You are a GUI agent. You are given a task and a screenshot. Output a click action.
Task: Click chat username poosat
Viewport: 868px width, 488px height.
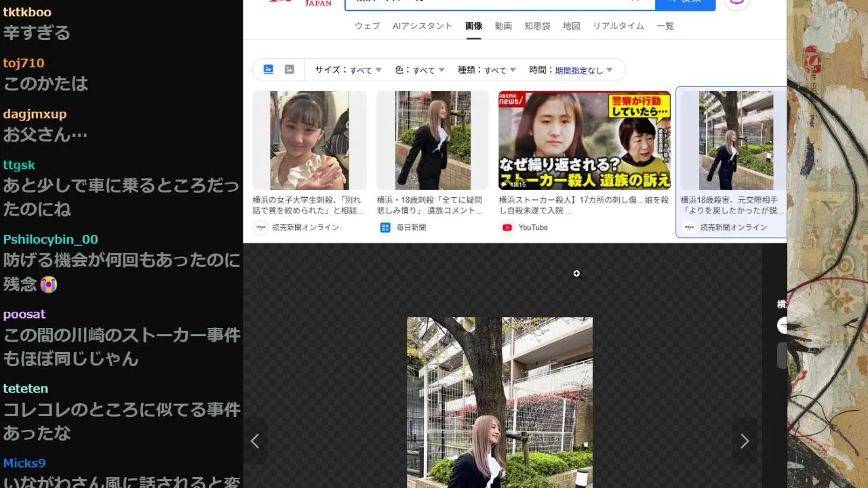pos(24,314)
